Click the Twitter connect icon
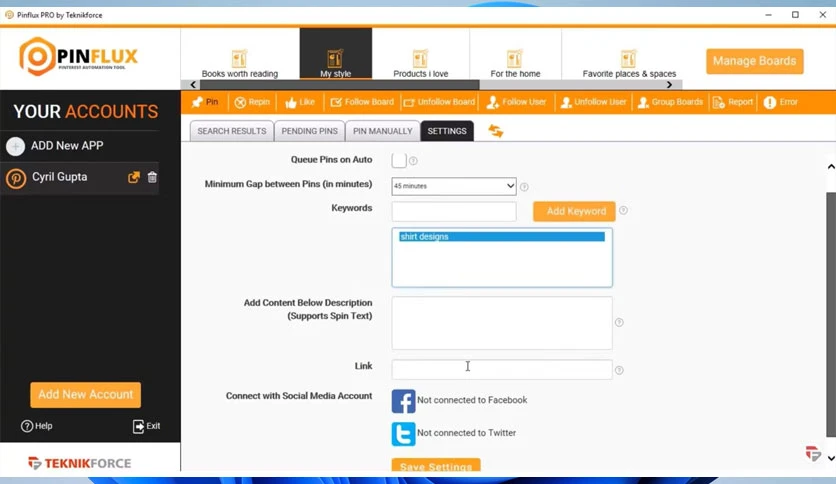The width and height of the screenshot is (836, 484). 403,434
